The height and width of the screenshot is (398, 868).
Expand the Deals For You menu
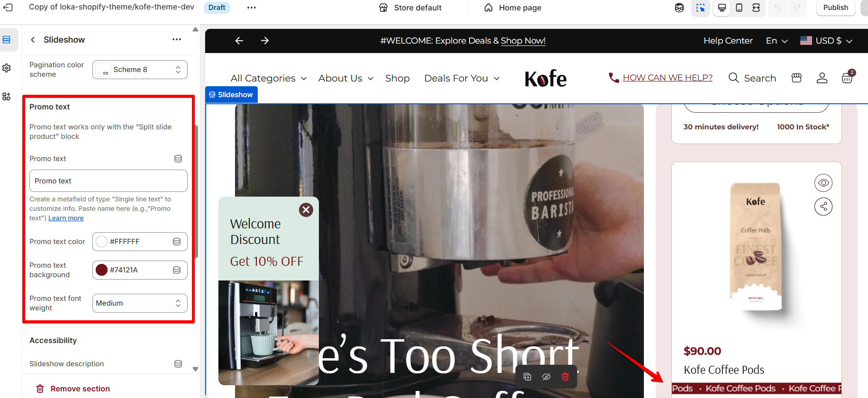(x=462, y=78)
